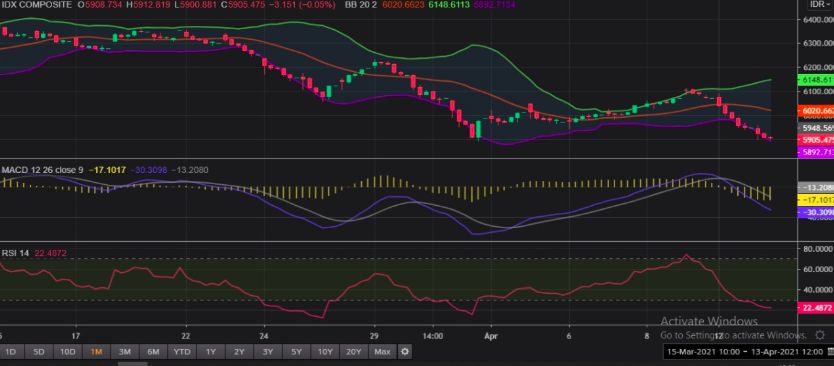Click the green 6148.61 upper band price tag

click(816, 80)
